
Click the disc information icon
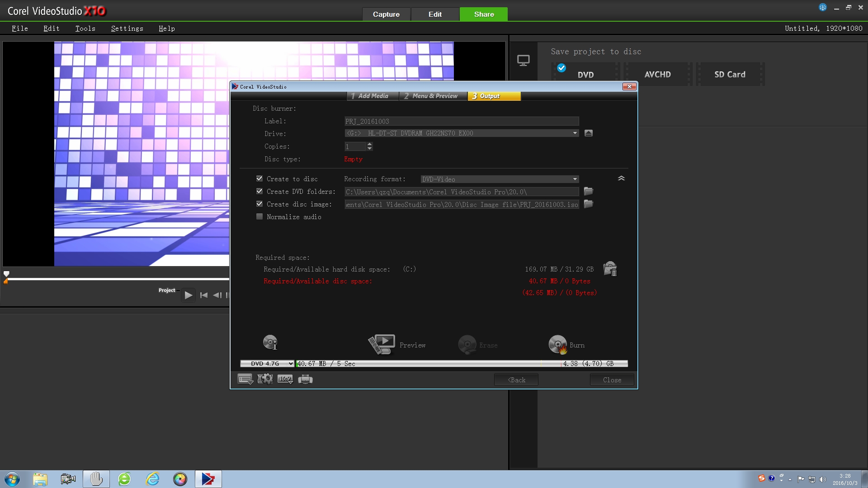(x=270, y=343)
